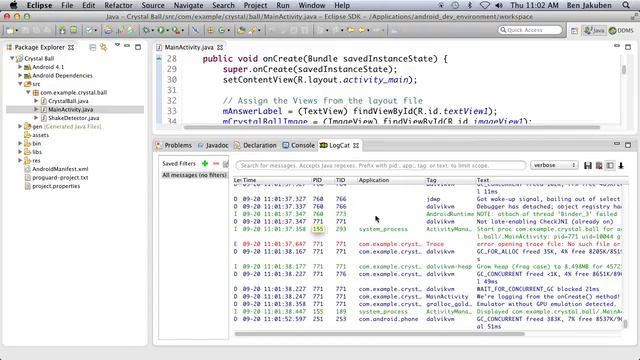Close the LogCat tab
640x360 pixels.
tap(356, 145)
